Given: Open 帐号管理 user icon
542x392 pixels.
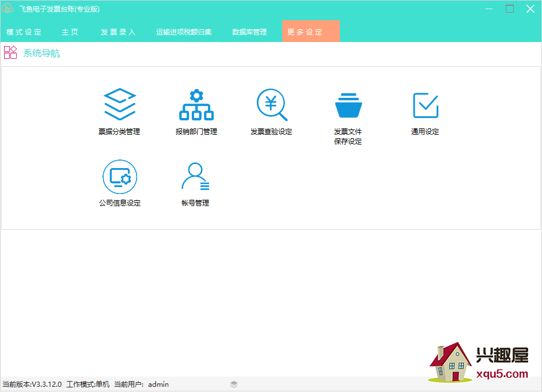Looking at the screenshot, I should [x=195, y=176].
